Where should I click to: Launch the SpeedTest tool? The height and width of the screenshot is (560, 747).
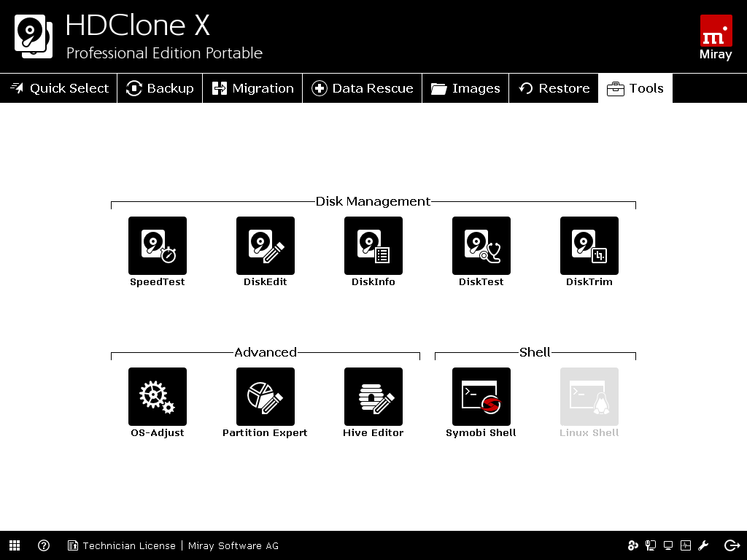click(158, 246)
